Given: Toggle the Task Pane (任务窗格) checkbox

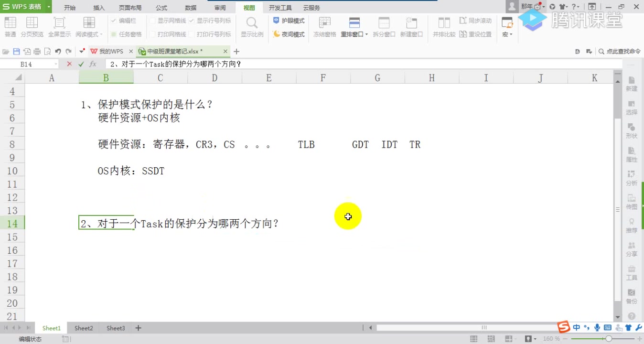Looking at the screenshot, I should tap(114, 34).
